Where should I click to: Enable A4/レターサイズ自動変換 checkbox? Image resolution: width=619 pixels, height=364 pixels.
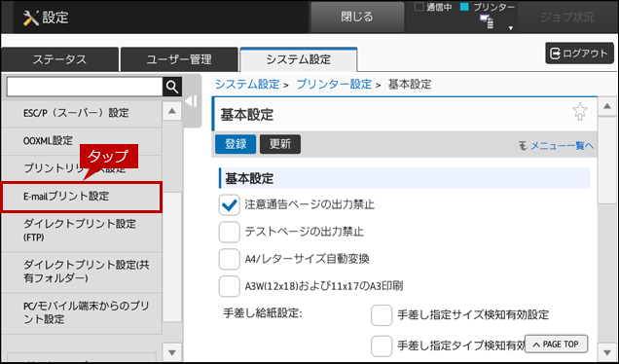(x=229, y=259)
